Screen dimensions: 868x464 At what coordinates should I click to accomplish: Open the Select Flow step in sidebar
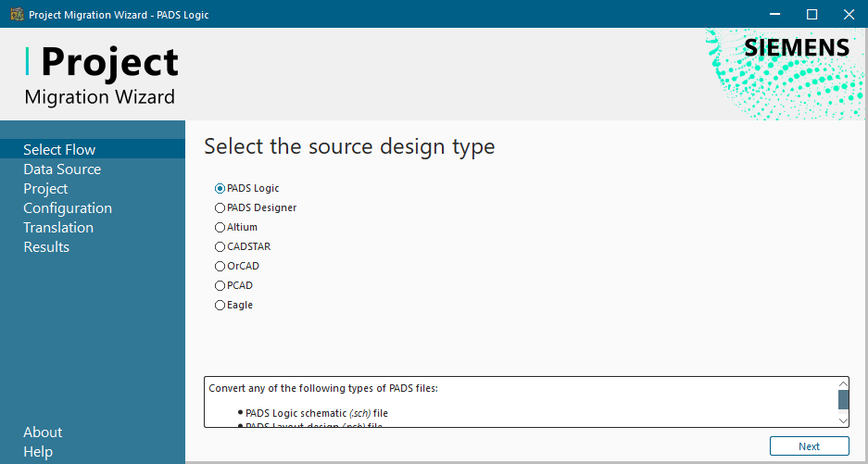click(59, 150)
